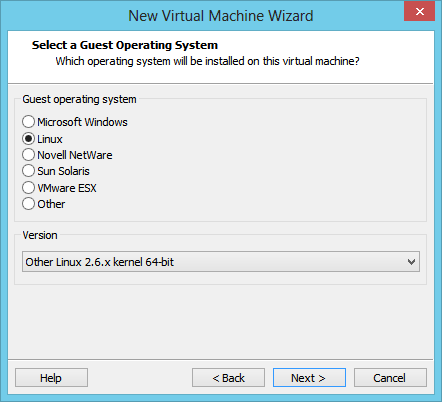This screenshot has width=442, height=402.
Task: Choose the Other operating system option
Action: pos(28,204)
